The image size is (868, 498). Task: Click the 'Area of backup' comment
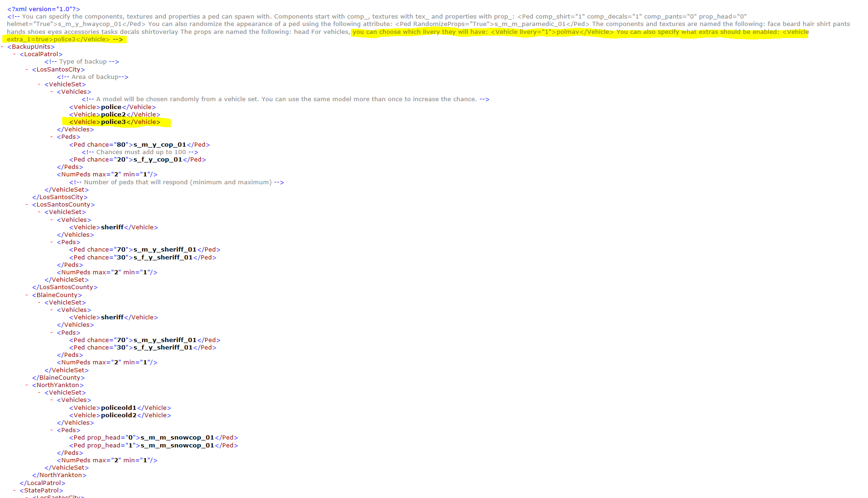click(x=93, y=77)
